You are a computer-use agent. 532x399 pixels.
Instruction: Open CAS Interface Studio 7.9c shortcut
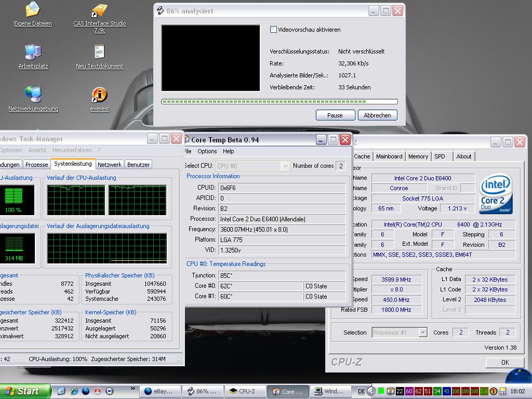[x=100, y=18]
